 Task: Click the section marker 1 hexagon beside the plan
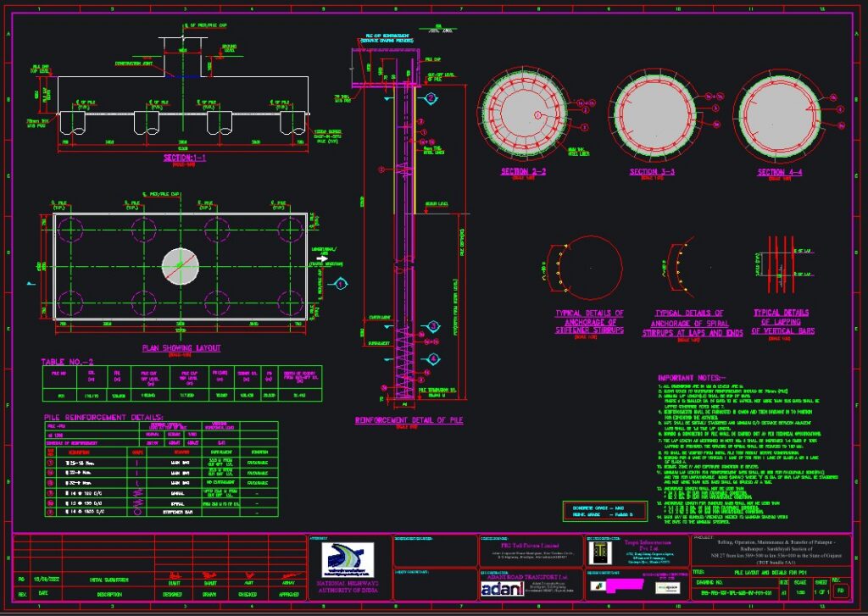341,285
